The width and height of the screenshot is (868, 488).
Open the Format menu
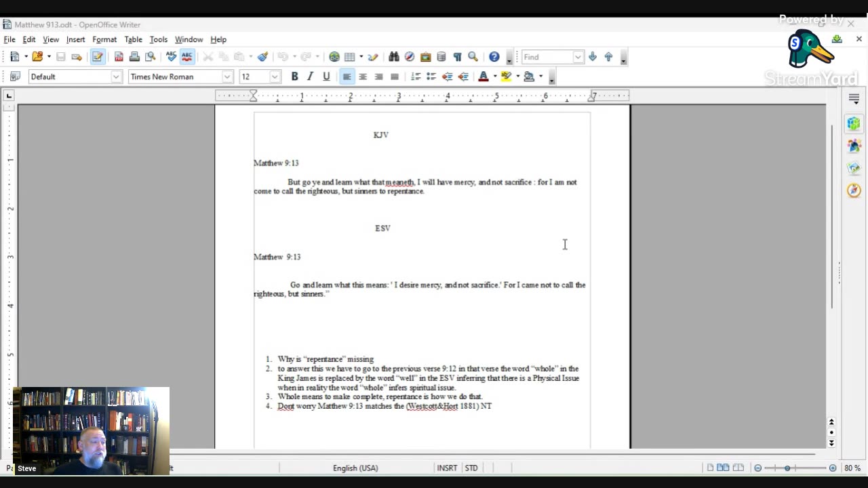104,39
